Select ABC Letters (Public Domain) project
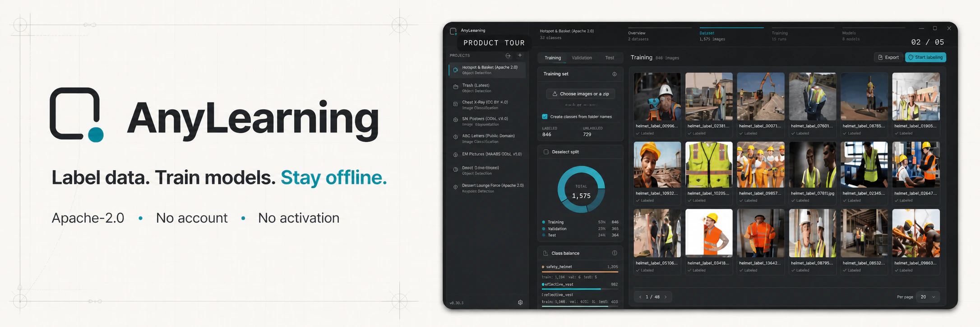 tap(487, 138)
